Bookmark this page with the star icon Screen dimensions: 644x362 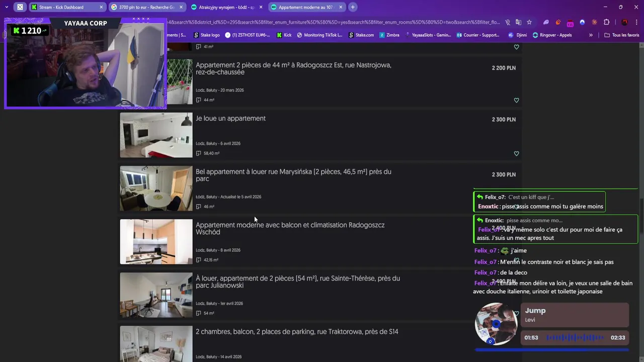529,22
